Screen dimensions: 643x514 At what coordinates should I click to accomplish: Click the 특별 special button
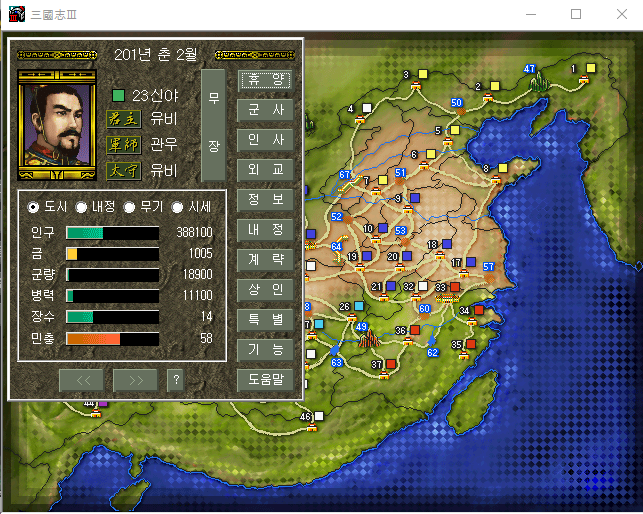tap(265, 320)
